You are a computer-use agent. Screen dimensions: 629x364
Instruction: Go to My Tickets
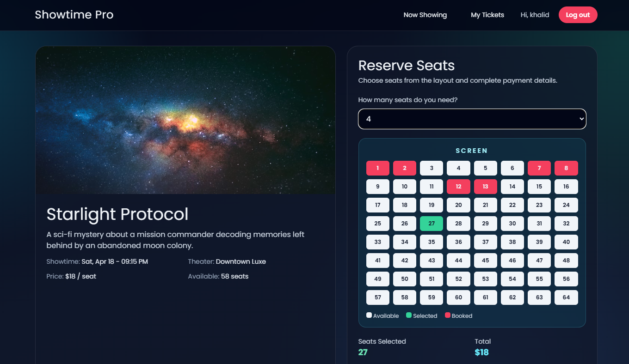[x=487, y=15]
